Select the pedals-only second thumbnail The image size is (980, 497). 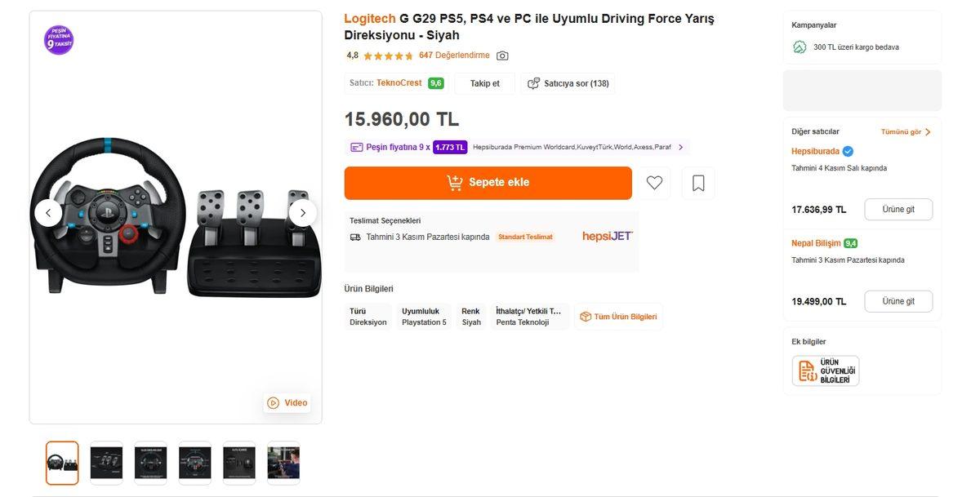point(106,463)
